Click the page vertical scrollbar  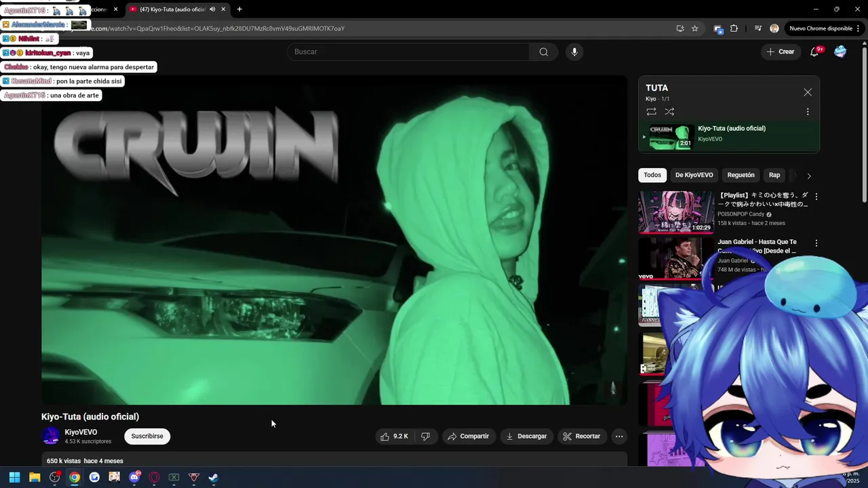[864, 122]
